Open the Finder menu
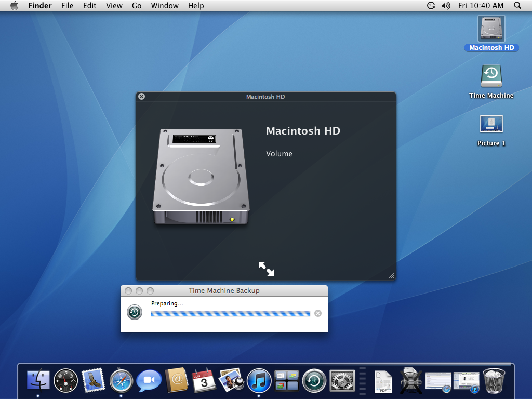 coord(39,5)
